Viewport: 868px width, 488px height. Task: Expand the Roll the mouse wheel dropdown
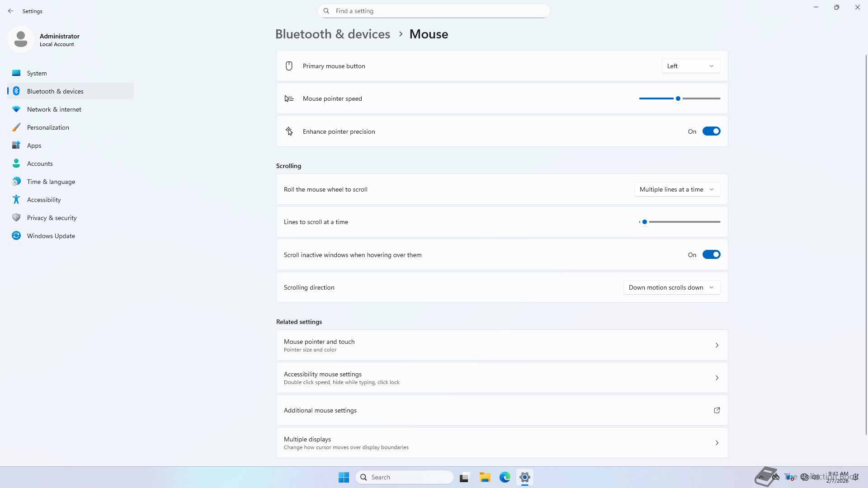(x=677, y=189)
